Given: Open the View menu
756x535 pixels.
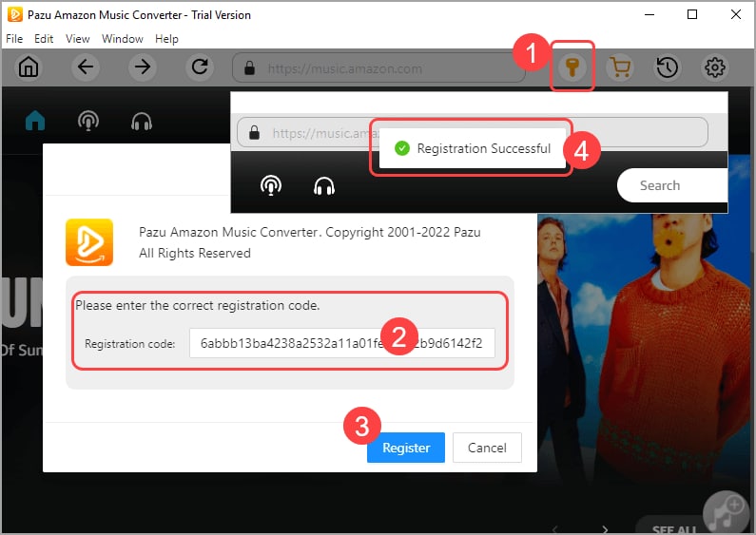Looking at the screenshot, I should pos(78,39).
